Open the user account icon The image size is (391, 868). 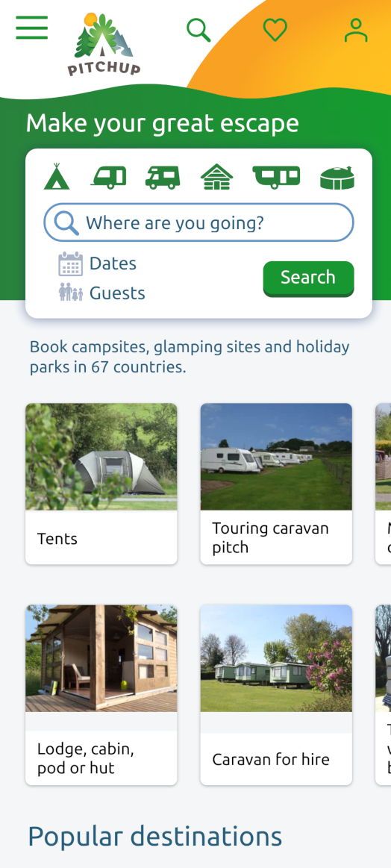[x=355, y=30]
